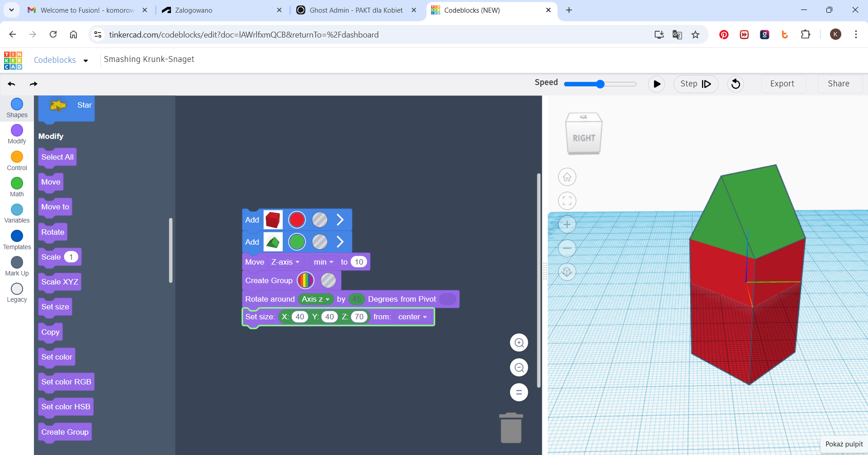
Task: Switch to the Ghost Admin tab
Action: (356, 10)
